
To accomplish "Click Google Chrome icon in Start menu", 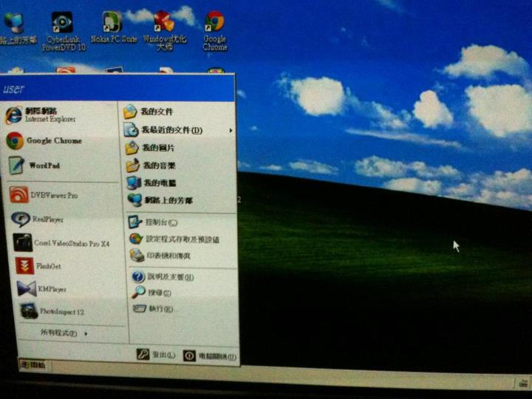I will tap(15, 141).
